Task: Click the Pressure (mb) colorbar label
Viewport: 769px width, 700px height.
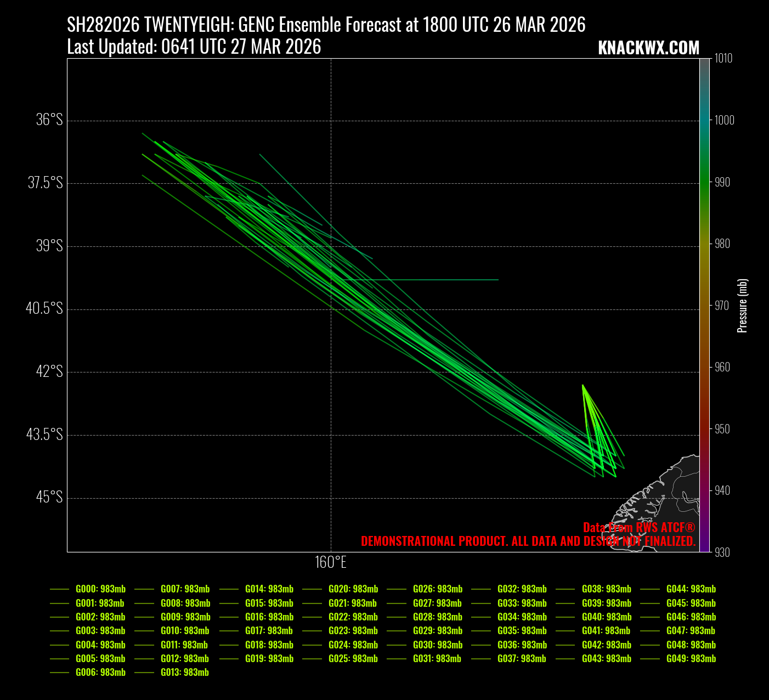Action: [743, 306]
